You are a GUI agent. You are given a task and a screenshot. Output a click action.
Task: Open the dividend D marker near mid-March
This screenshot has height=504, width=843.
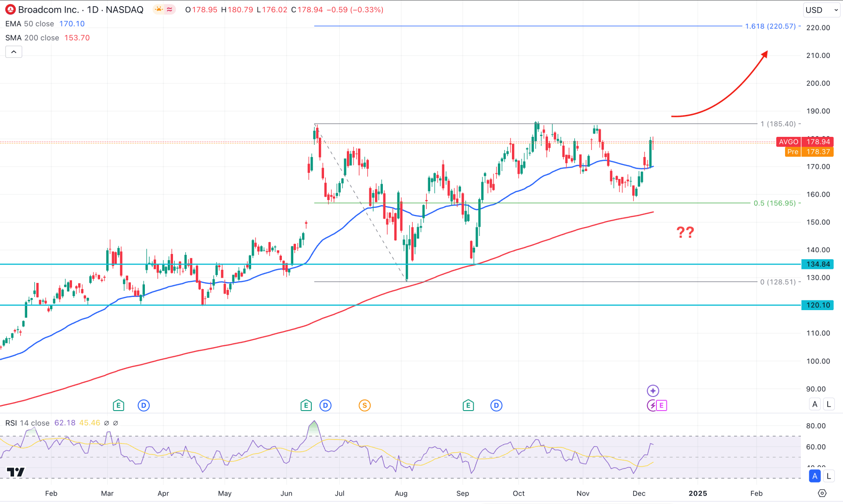coord(144,405)
